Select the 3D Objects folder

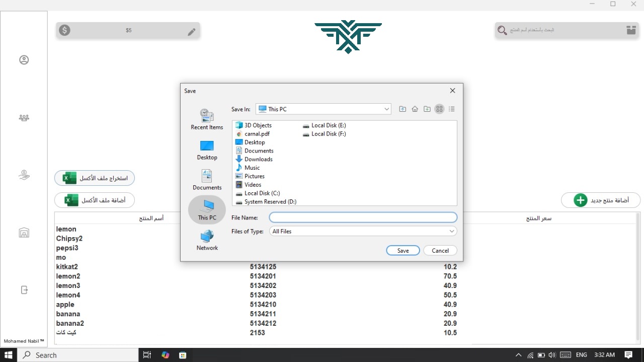point(254,125)
